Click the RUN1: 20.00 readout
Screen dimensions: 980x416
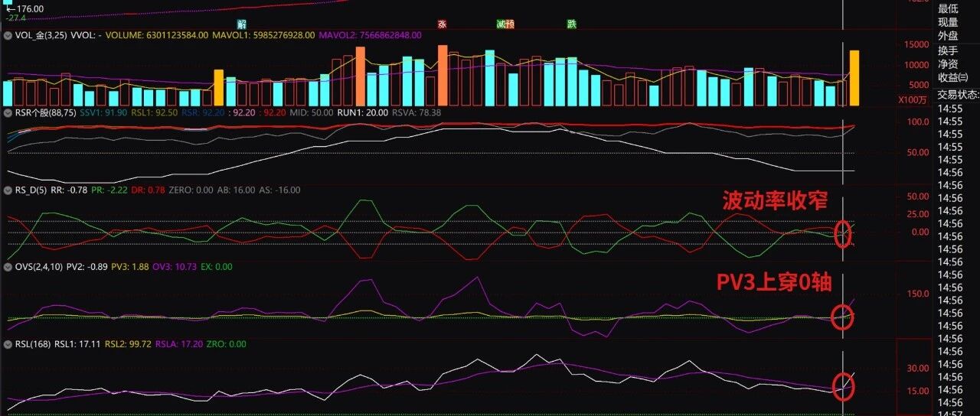click(x=362, y=112)
